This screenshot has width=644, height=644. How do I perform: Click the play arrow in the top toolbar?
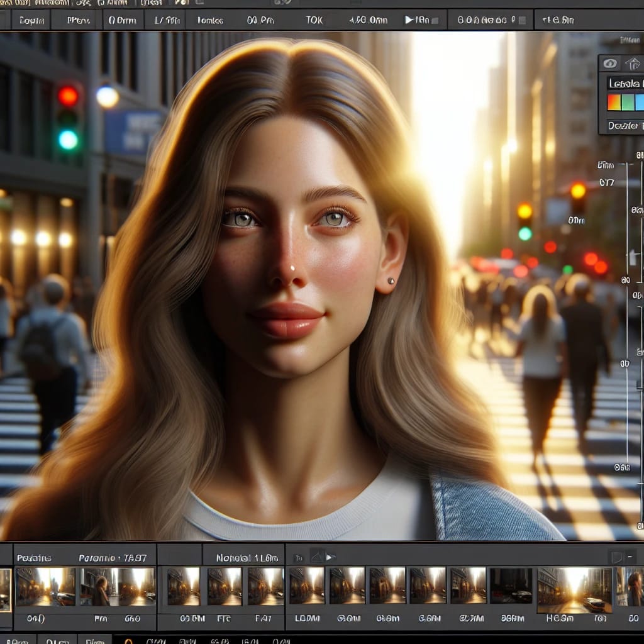coord(409,19)
